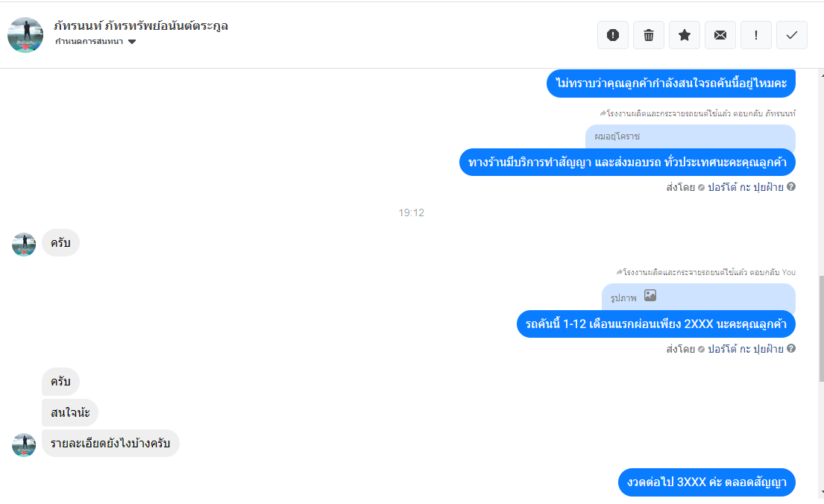
Task: Mark conversation unread with the envelope icon
Action: pos(720,35)
